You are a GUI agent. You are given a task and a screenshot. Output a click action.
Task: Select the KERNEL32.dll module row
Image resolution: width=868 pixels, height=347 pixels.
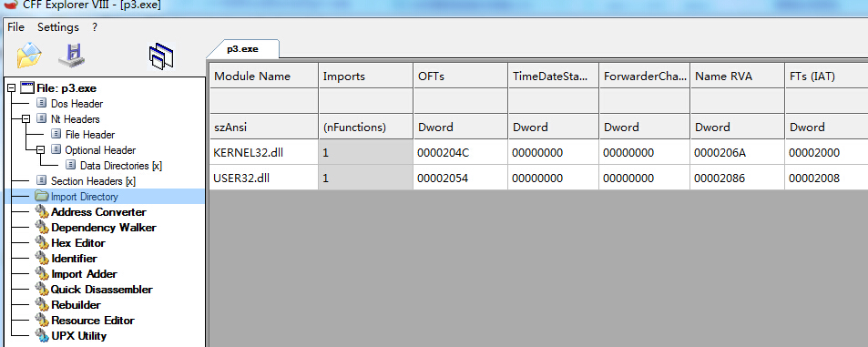pyautogui.click(x=538, y=153)
